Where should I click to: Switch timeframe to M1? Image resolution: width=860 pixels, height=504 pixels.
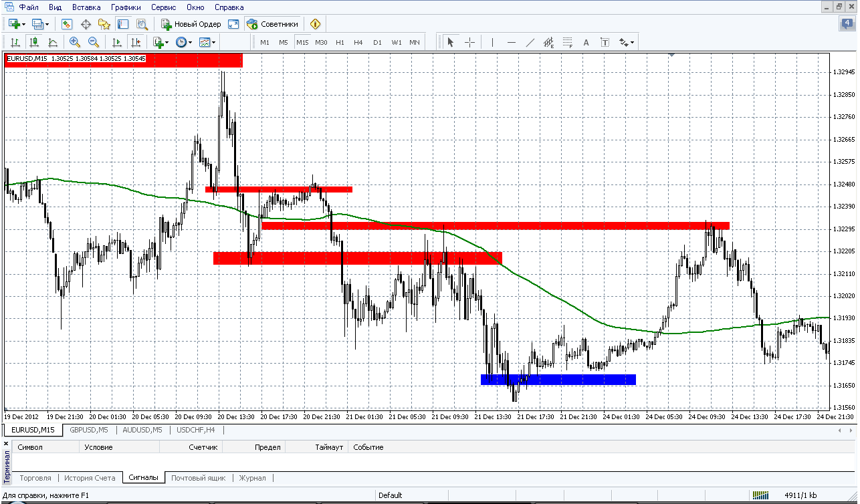tap(265, 42)
